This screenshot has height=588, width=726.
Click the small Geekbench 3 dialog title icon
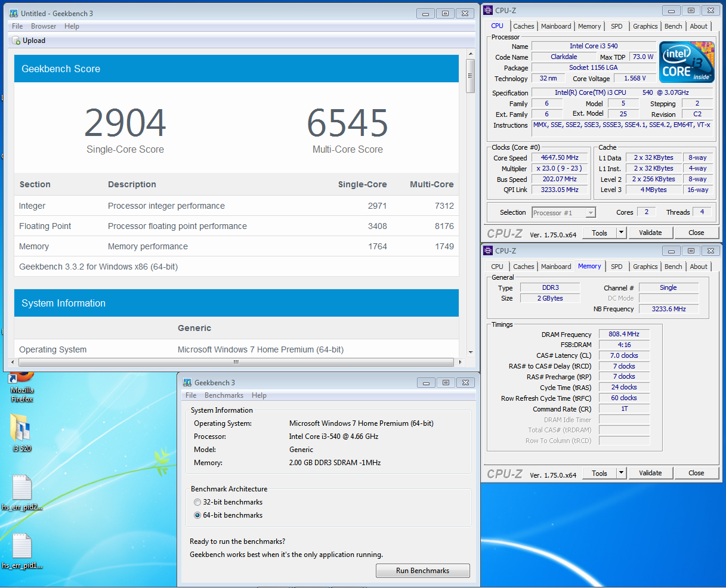[x=187, y=382]
